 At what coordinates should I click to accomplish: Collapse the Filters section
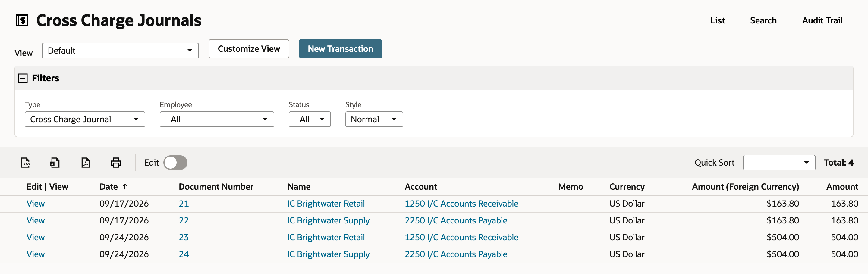tap(23, 78)
